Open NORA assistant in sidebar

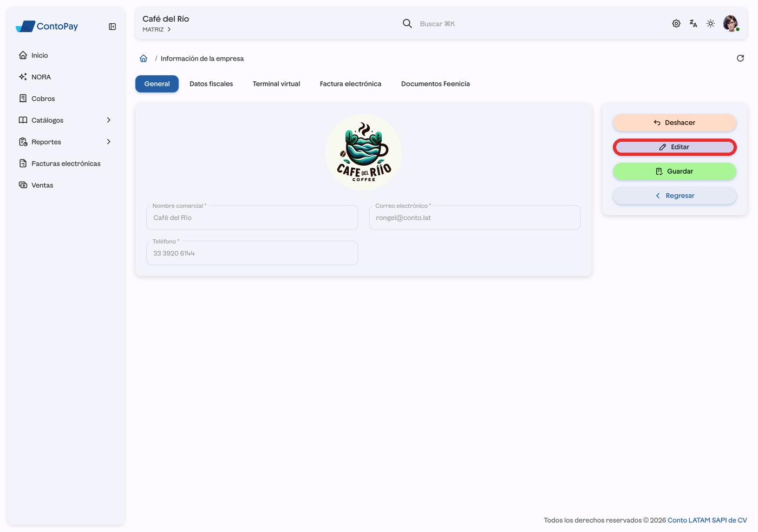click(x=66, y=77)
